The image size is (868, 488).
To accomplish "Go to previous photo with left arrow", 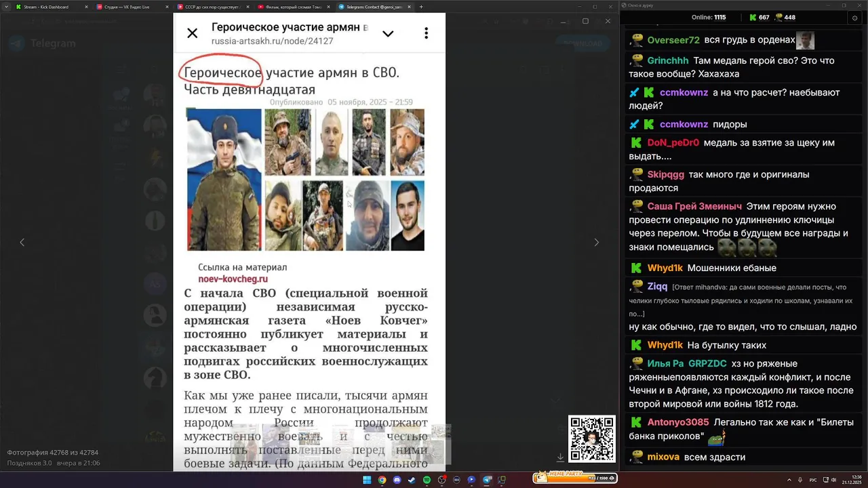I will tap(22, 242).
